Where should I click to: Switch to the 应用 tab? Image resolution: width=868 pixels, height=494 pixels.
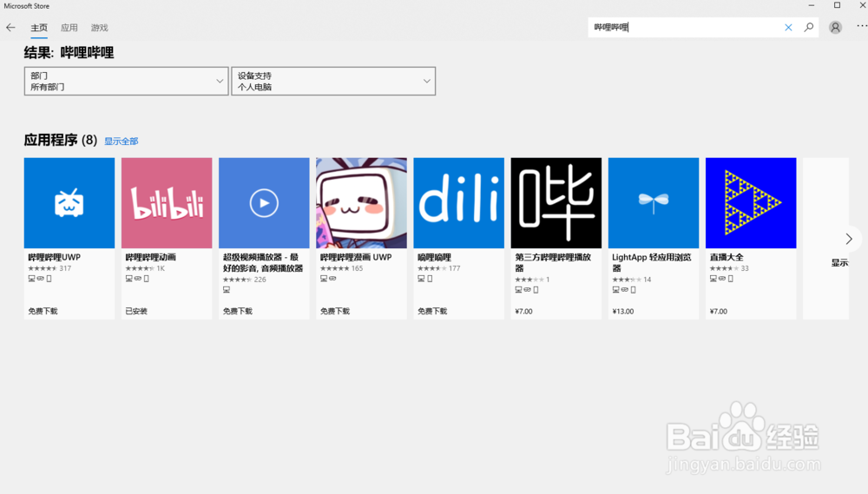coord(69,28)
